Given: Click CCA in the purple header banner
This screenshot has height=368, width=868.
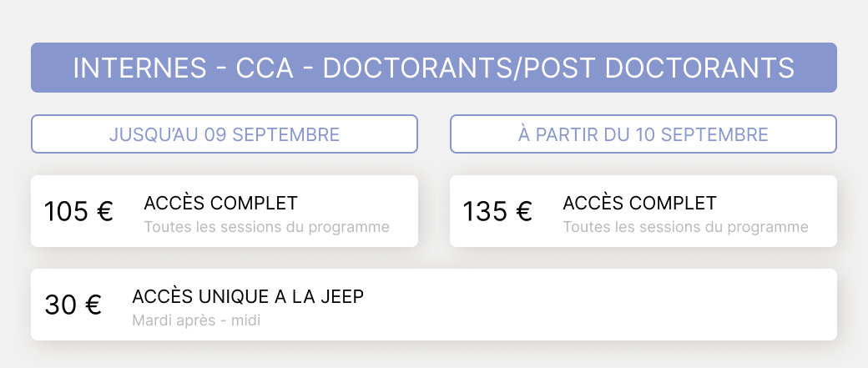Looking at the screenshot, I should [x=265, y=68].
